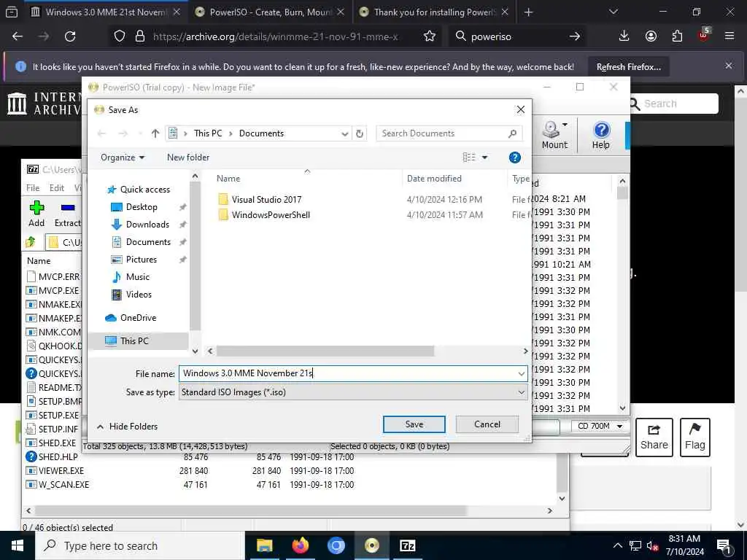Screen dimensions: 747x560
Task: Click This PC in the address breadcrumb
Action: (208, 134)
